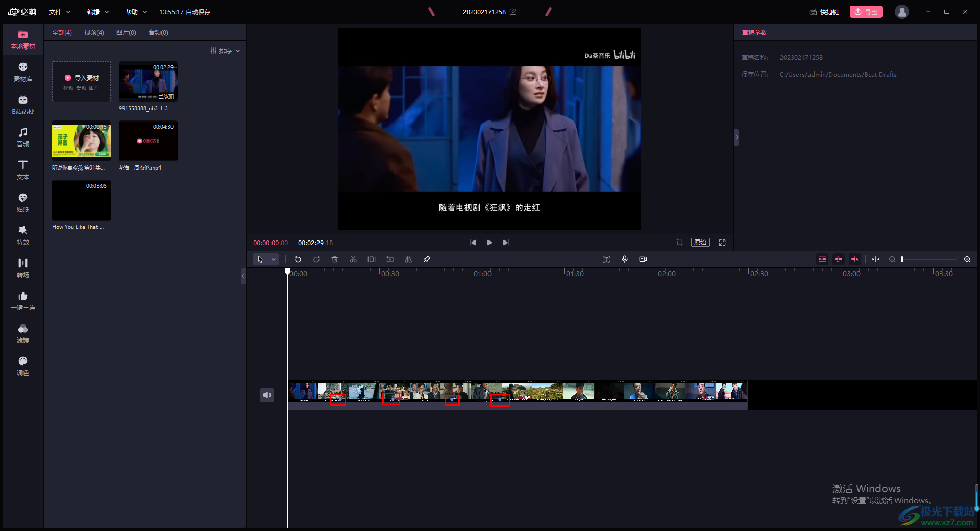
Task: Switch to the 图片(0) tab
Action: click(x=126, y=32)
